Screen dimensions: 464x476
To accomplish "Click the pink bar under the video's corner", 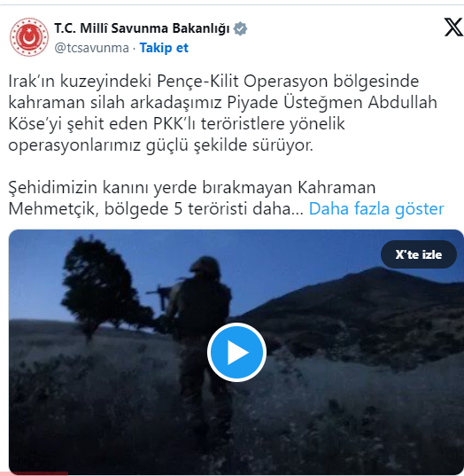I will pyautogui.click(x=34, y=473).
